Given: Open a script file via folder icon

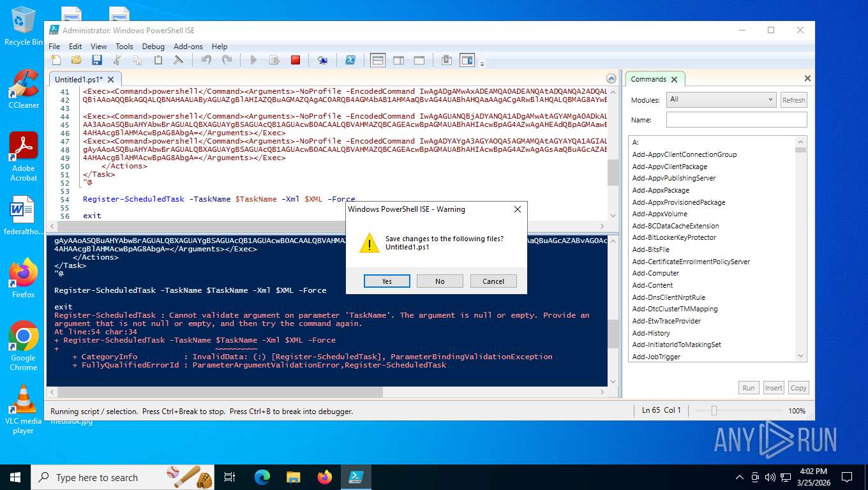Looking at the screenshot, I should tap(77, 60).
